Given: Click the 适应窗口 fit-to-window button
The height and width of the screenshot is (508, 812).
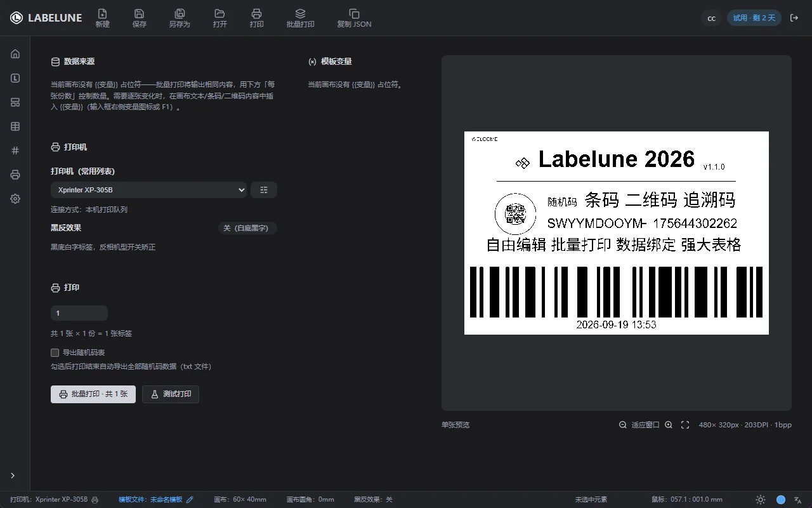Looking at the screenshot, I should [x=645, y=425].
